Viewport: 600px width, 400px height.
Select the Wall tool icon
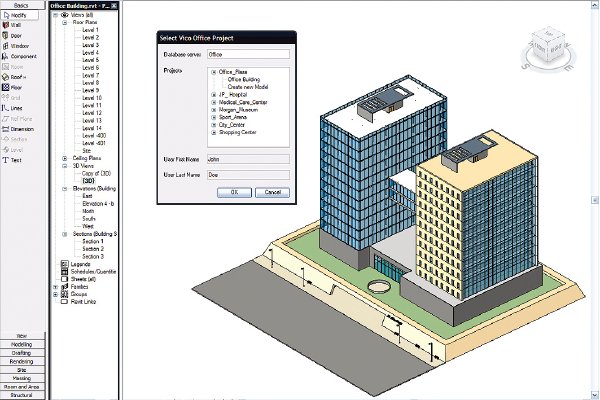pos(5,25)
